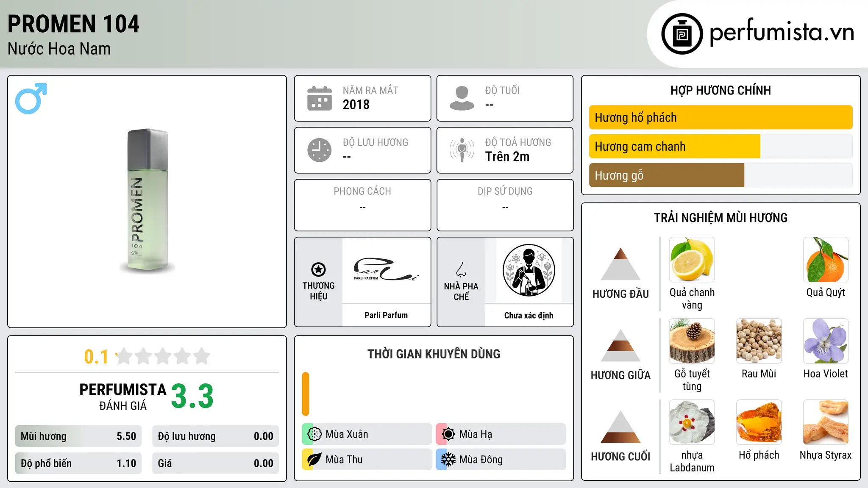Image resolution: width=868 pixels, height=488 pixels.
Task: Click the person icon beside Độ tuổi
Action: click(462, 98)
